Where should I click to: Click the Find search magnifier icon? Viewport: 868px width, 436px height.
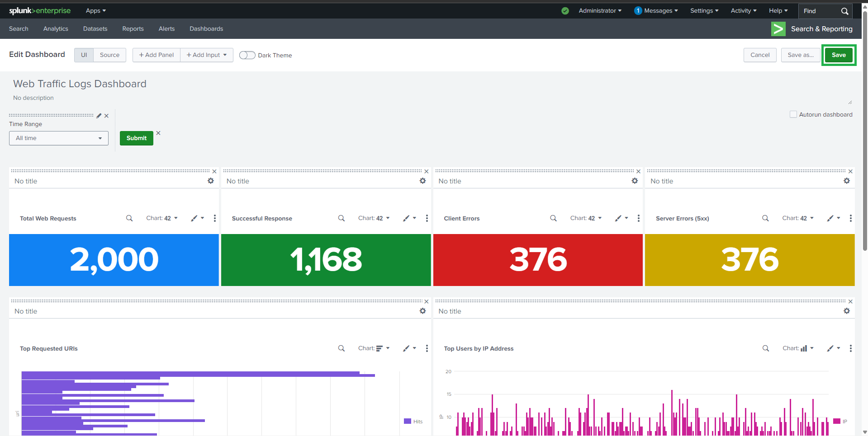(x=844, y=11)
